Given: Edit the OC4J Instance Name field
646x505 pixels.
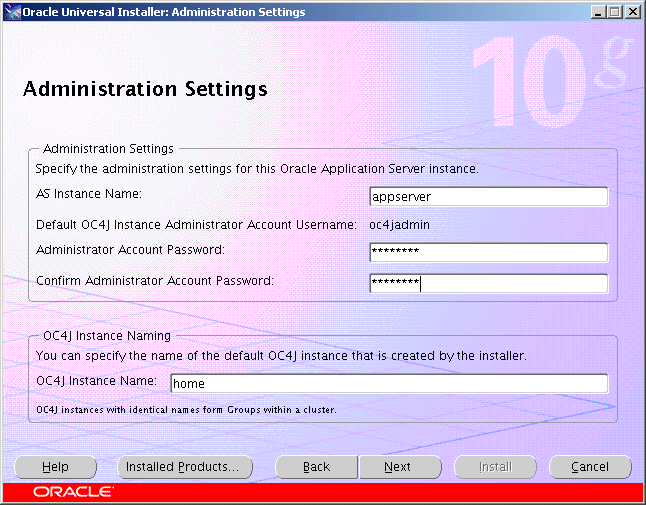Looking at the screenshot, I should tap(389, 383).
